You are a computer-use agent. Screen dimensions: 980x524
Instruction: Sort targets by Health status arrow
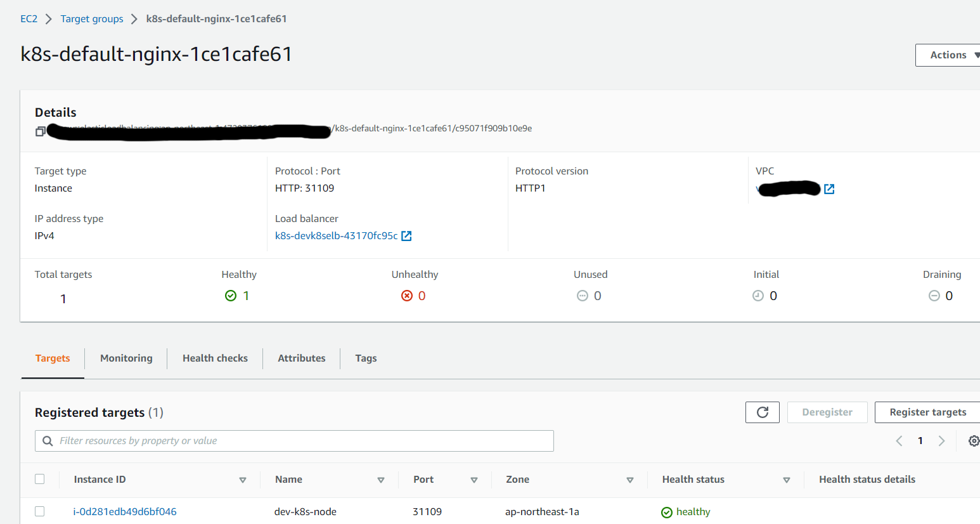tap(786, 480)
